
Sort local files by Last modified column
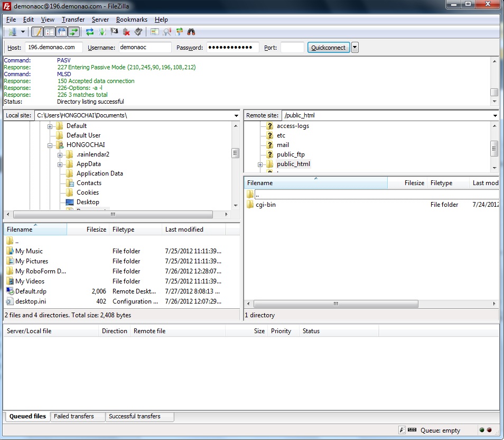point(194,230)
